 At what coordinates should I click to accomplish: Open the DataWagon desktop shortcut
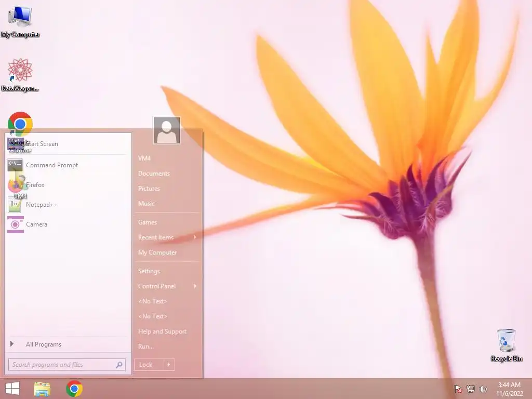(x=20, y=75)
